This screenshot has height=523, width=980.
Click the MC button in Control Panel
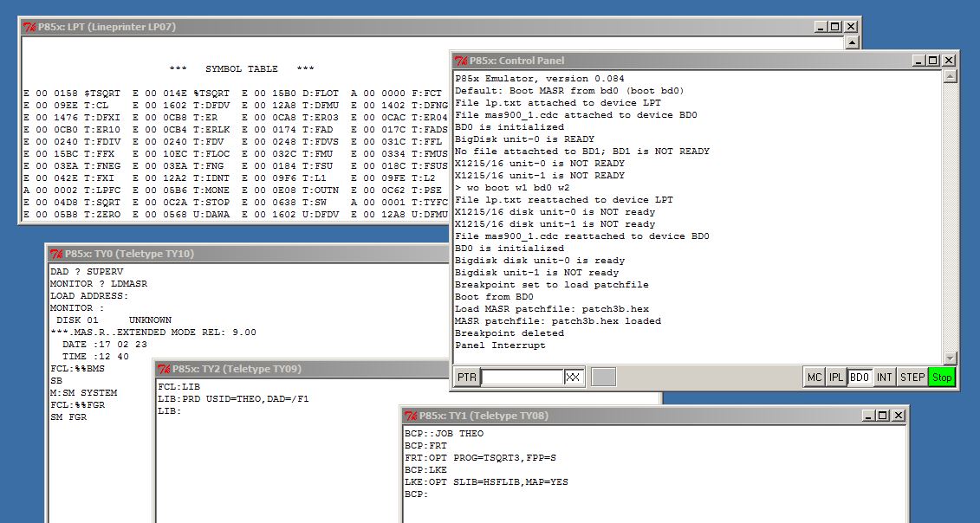click(x=815, y=378)
